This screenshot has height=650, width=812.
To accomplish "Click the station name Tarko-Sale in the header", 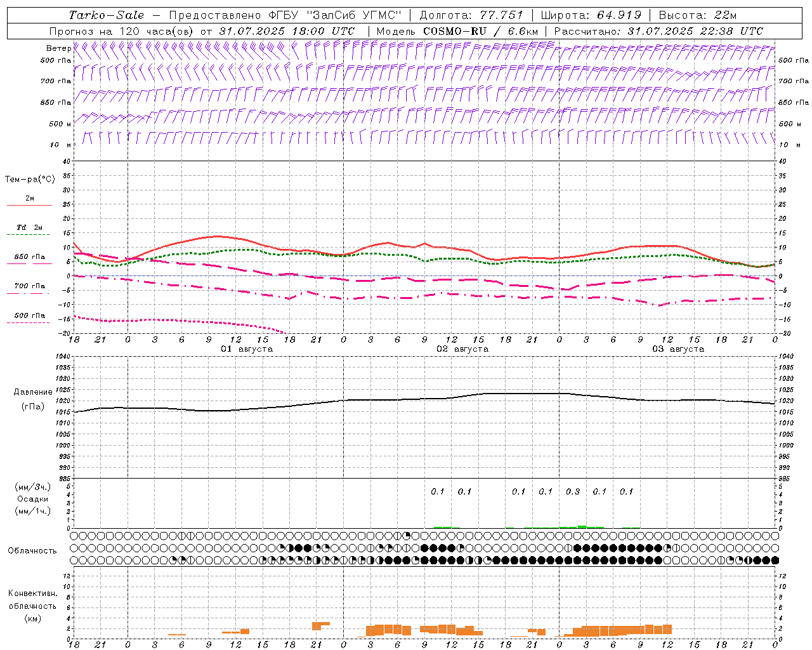I will (x=107, y=15).
